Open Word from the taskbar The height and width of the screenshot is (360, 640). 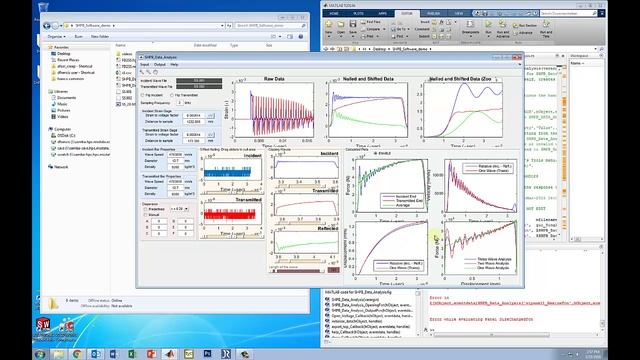114,354
